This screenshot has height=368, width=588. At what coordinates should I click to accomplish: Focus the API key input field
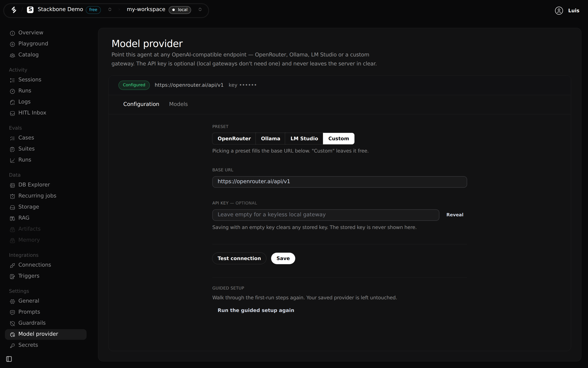point(326,215)
